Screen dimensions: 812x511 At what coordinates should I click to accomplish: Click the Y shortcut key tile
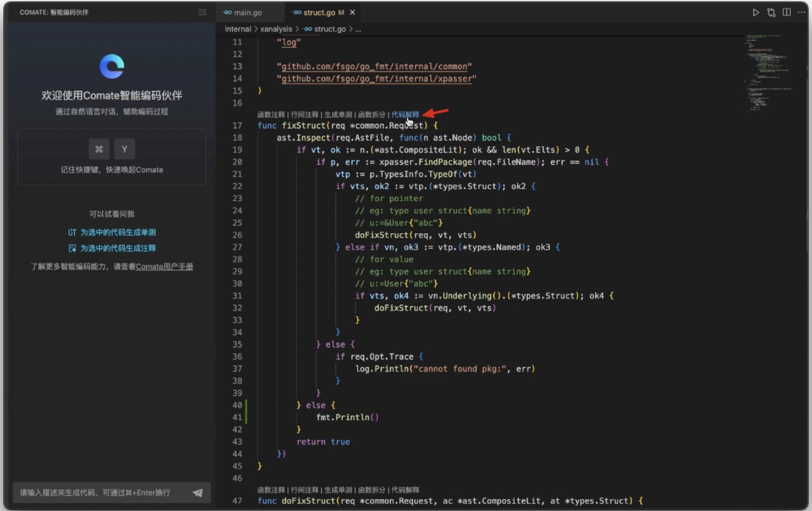click(124, 149)
